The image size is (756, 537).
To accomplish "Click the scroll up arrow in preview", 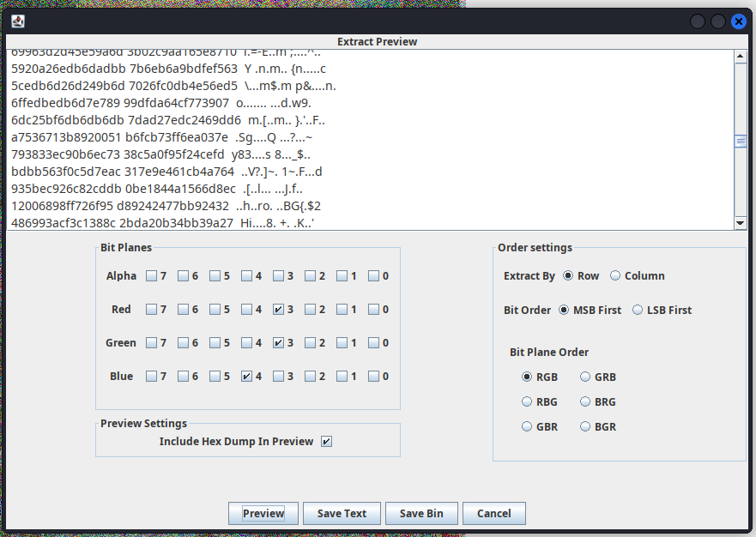I will [741, 57].
